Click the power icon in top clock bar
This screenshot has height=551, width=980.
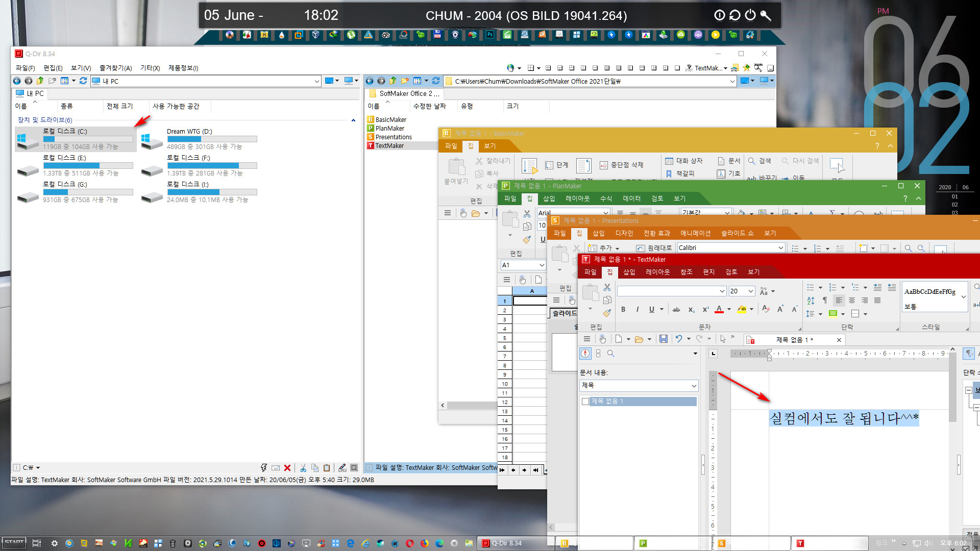pos(750,15)
